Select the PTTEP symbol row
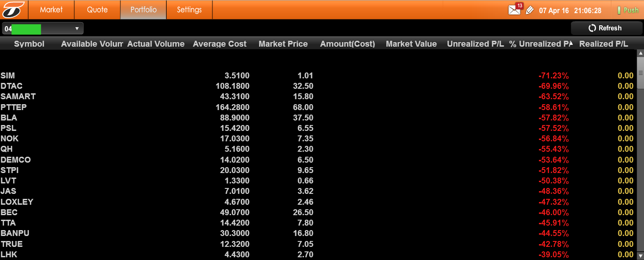The image size is (644, 260). click(318, 107)
